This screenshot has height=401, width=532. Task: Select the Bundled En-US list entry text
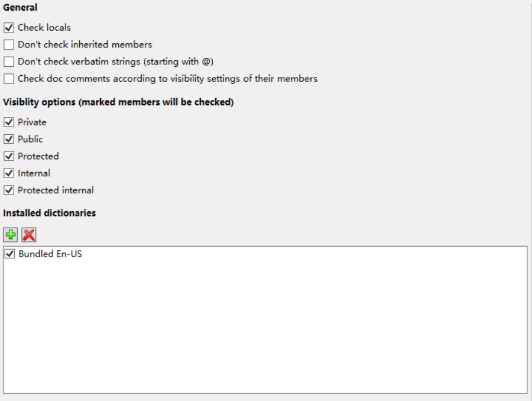tap(50, 254)
